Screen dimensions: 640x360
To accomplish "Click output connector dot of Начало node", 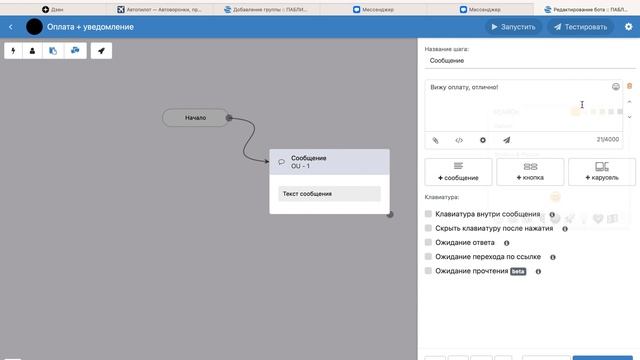I will pyautogui.click(x=229, y=118).
